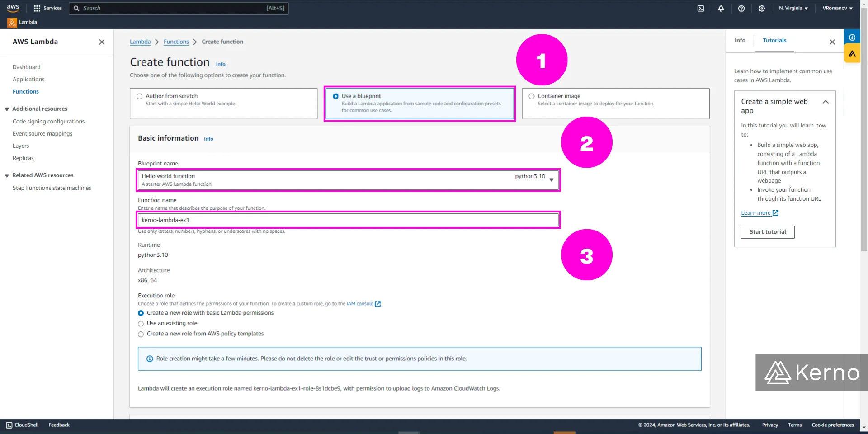Click the Lambda service shortcut icon
Image resolution: width=868 pixels, height=434 pixels.
tap(12, 22)
